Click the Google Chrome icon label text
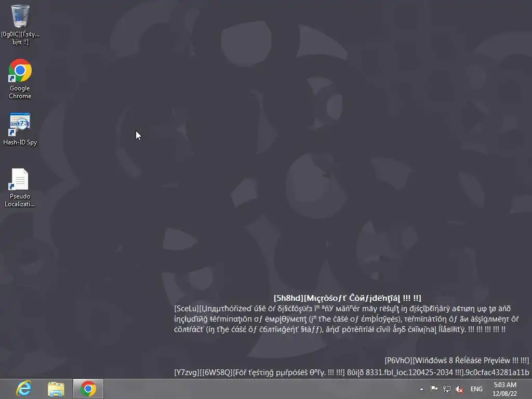The height and width of the screenshot is (399, 532). [x=20, y=92]
